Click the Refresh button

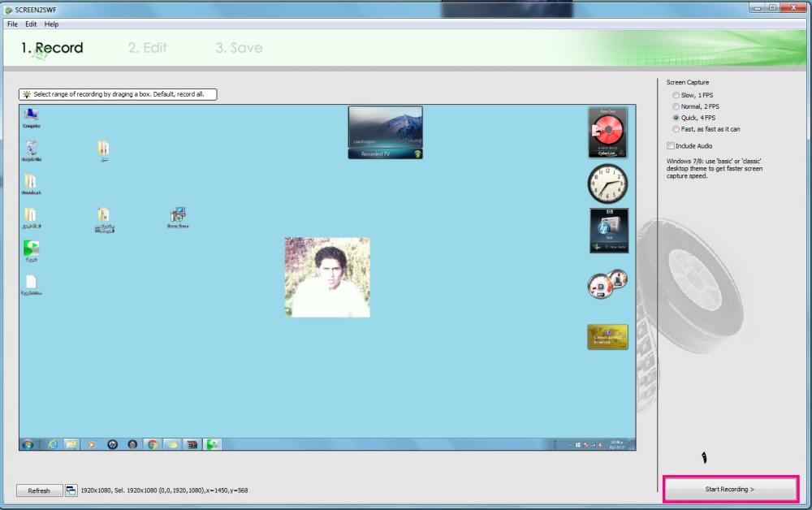[x=39, y=491]
